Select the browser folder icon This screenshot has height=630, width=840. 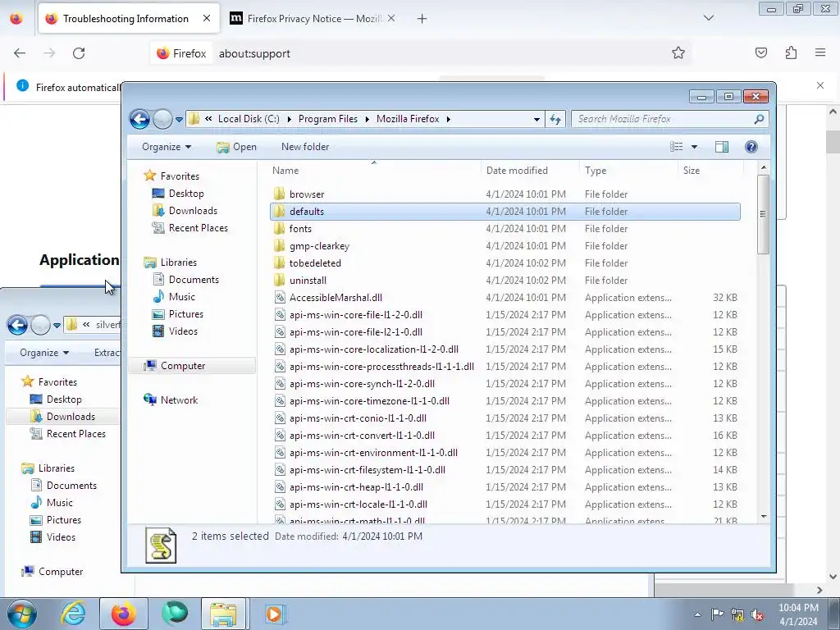[279, 194]
